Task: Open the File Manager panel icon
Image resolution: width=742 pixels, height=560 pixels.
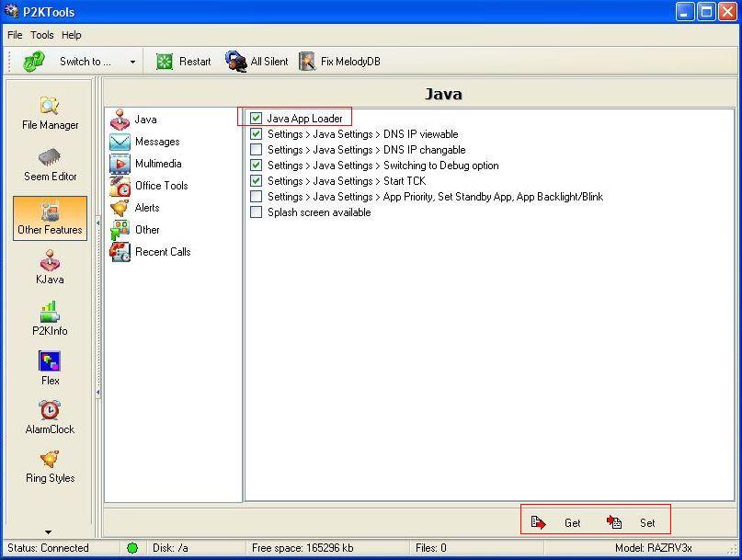Action: point(50,107)
